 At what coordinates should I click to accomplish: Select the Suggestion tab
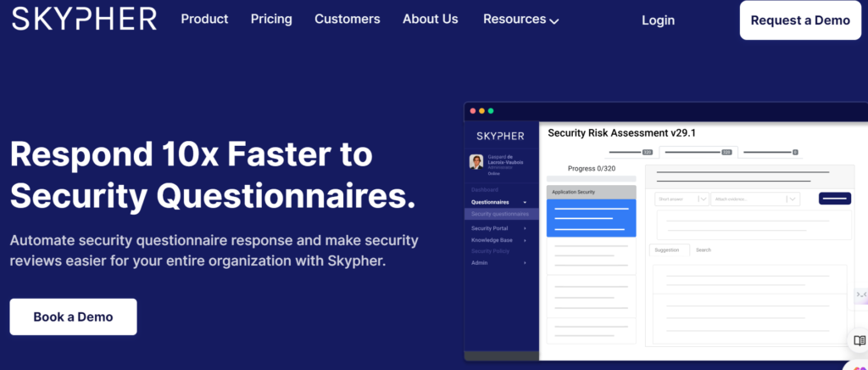667,250
